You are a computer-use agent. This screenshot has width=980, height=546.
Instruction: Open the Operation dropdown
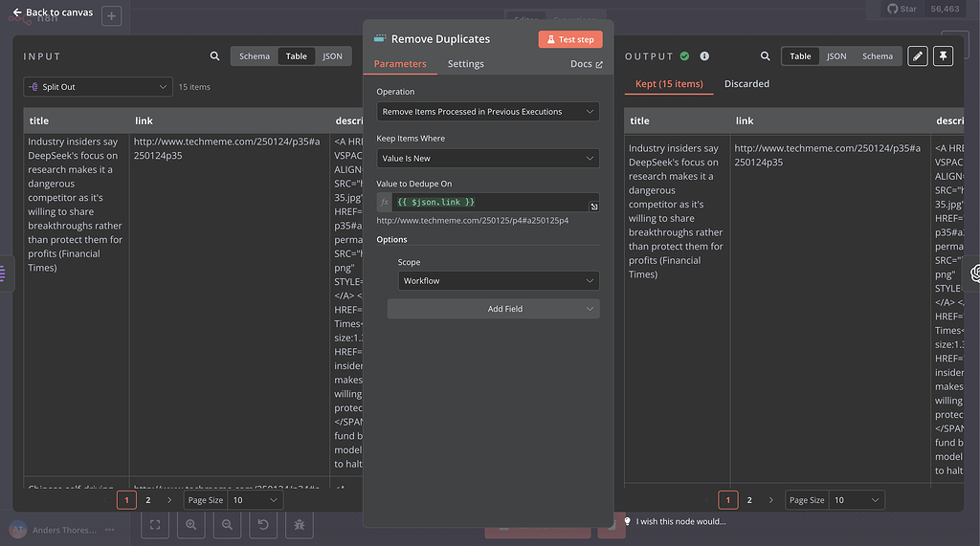pos(488,112)
